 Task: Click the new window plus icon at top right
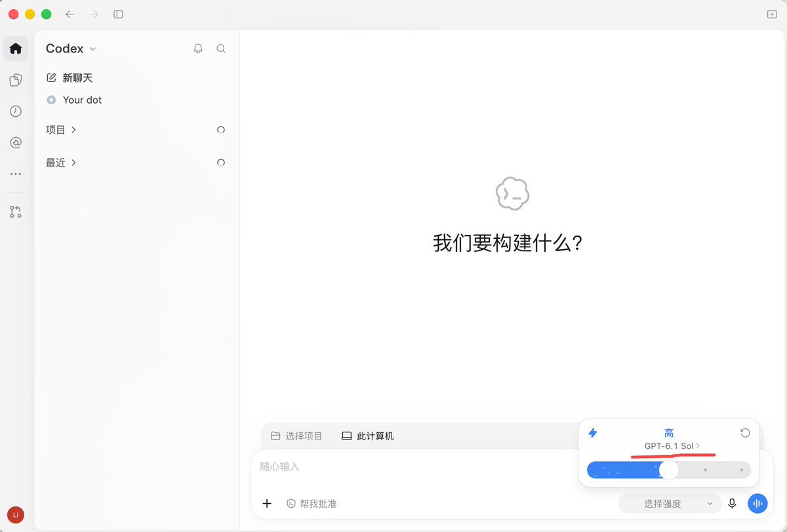(x=772, y=14)
